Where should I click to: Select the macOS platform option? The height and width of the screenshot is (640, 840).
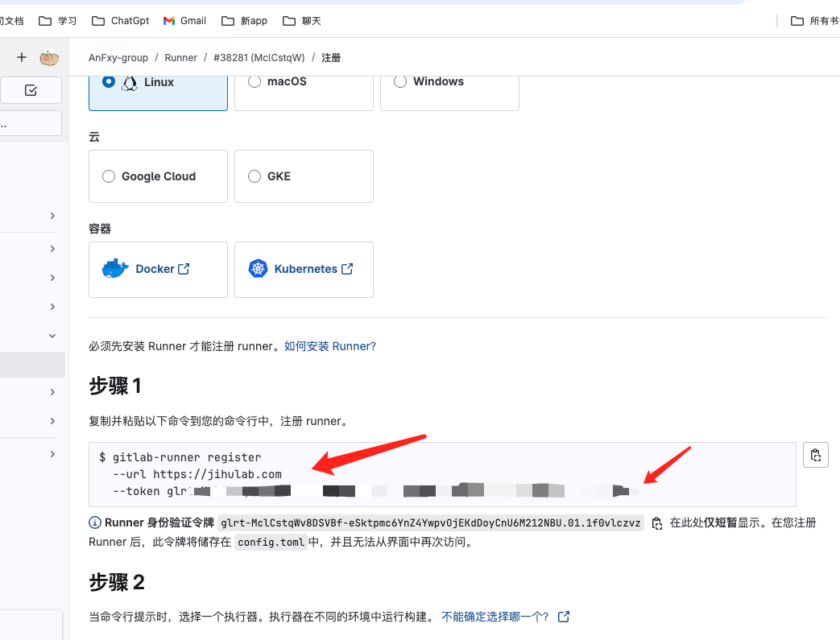click(304, 93)
